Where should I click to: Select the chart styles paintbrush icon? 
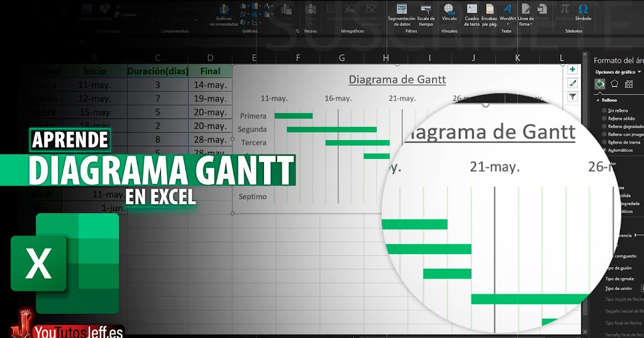coord(572,83)
